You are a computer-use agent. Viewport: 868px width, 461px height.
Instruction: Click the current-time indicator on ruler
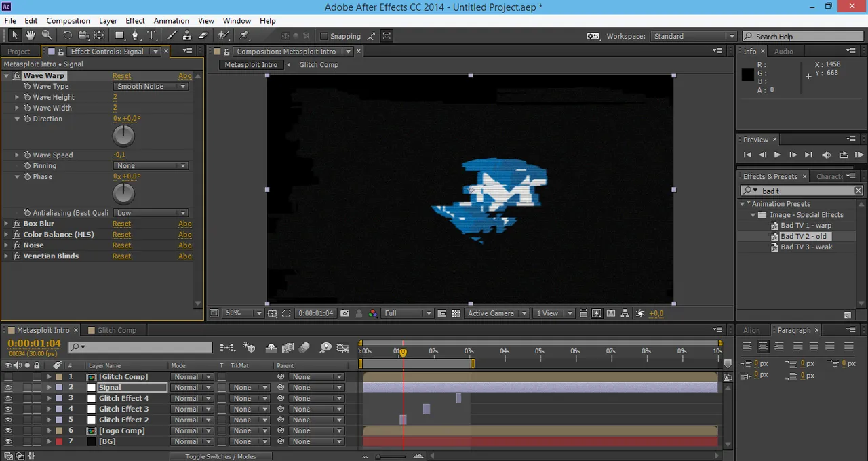(403, 353)
